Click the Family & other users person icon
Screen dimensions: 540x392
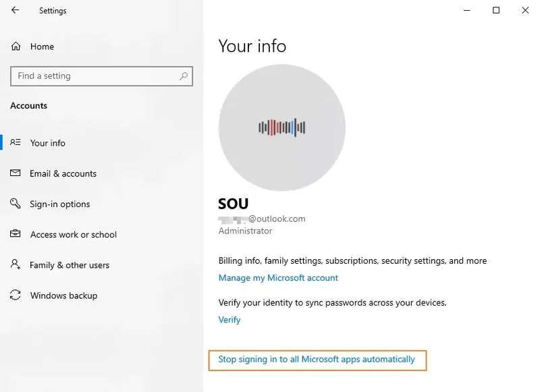15,264
